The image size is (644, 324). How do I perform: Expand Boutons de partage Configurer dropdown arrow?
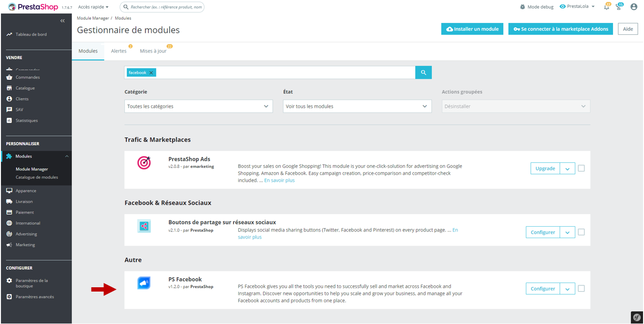pyautogui.click(x=567, y=232)
